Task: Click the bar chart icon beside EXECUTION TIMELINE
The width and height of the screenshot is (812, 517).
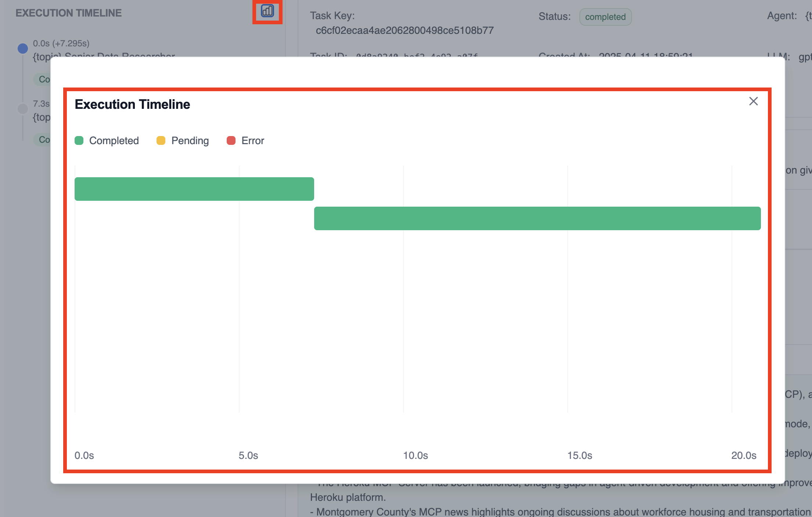Action: [x=267, y=11]
